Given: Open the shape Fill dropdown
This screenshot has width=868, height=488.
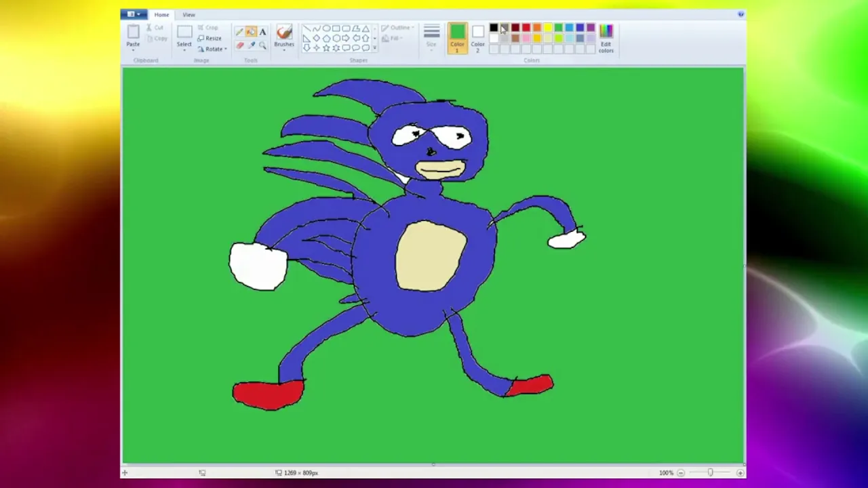Looking at the screenshot, I should [x=391, y=39].
